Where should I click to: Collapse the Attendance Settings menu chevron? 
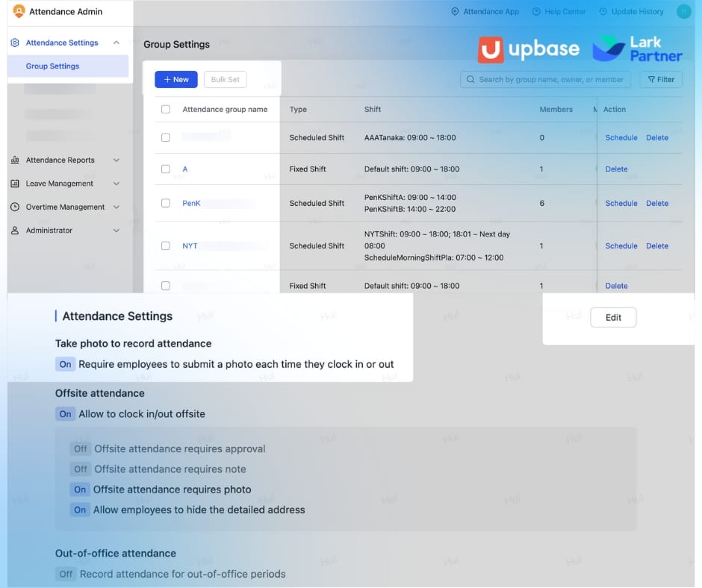[117, 43]
